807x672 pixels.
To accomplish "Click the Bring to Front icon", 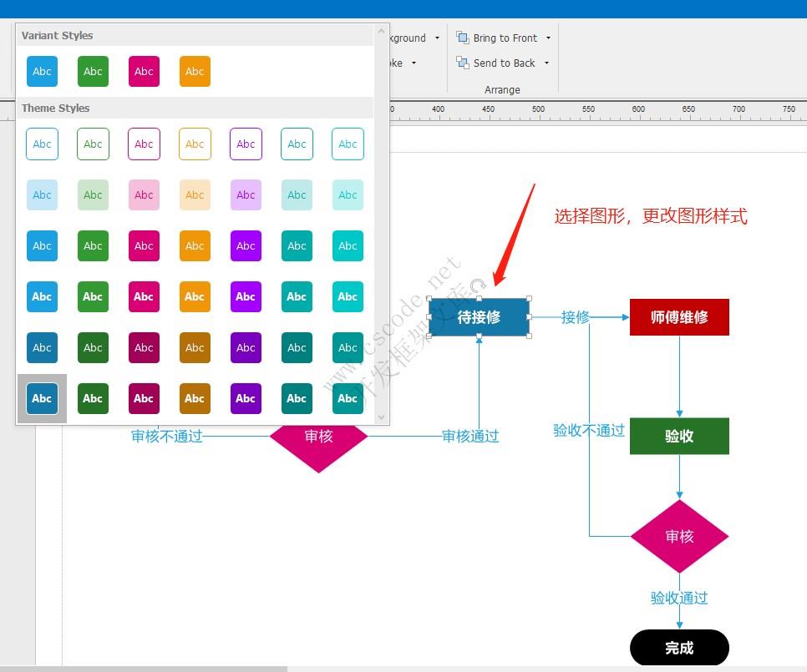I will click(462, 38).
